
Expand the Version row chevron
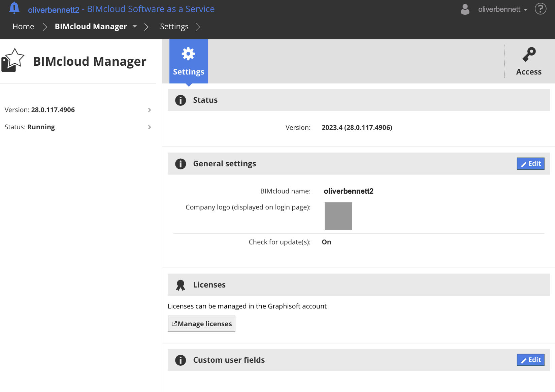(150, 110)
